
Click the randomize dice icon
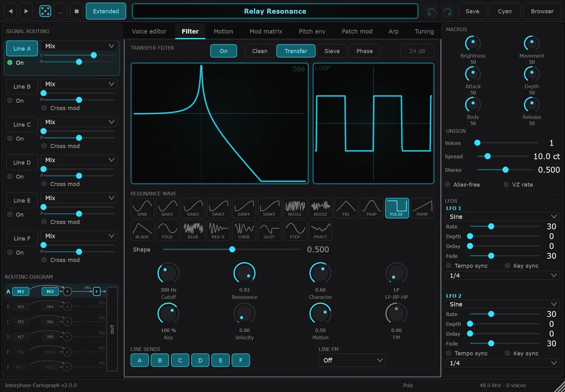pos(45,11)
